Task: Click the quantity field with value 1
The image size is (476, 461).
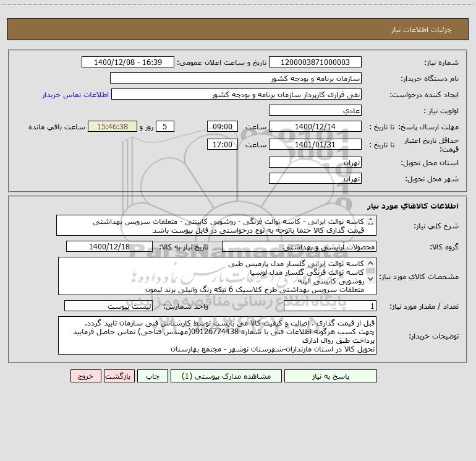Action: pos(330,306)
